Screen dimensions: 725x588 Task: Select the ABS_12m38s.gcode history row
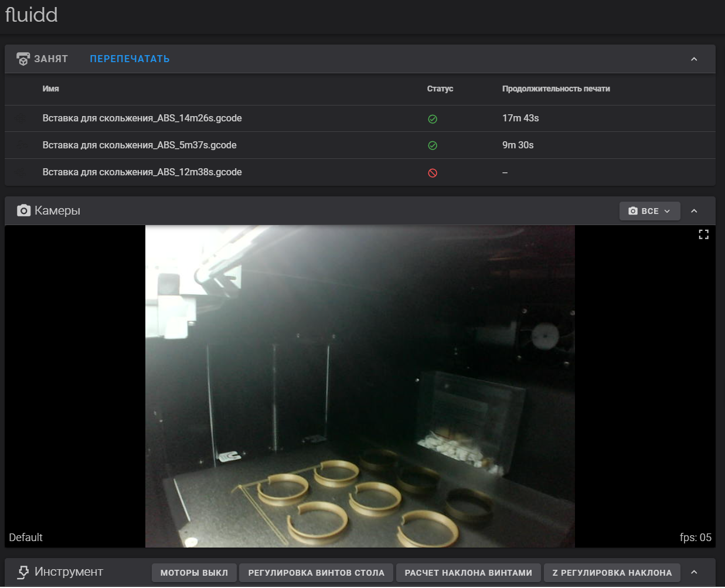click(x=142, y=172)
